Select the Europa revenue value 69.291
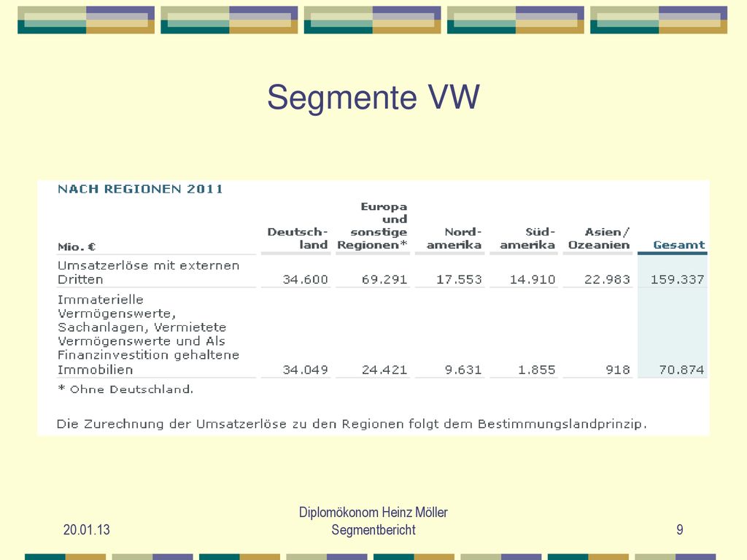This screenshot has height=560, width=747. coord(384,279)
